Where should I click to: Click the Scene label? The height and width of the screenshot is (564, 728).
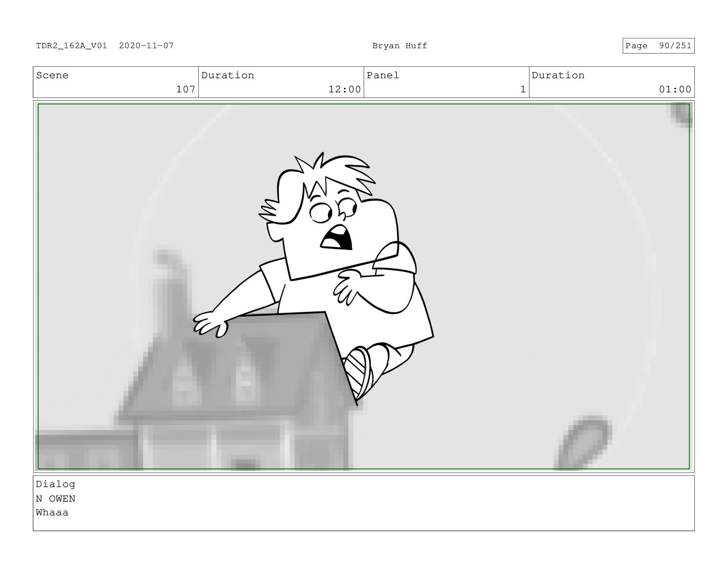coord(52,75)
